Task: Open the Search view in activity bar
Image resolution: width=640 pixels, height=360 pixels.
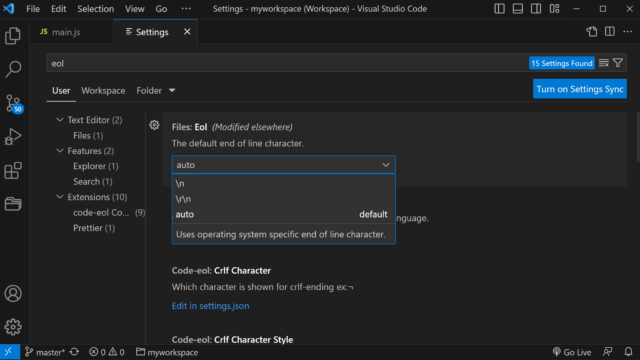Action: 13,69
